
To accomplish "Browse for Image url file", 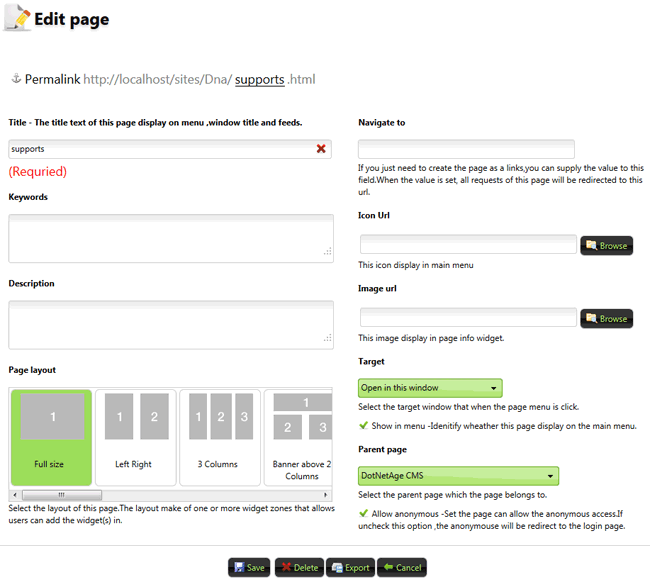I will pos(606,318).
